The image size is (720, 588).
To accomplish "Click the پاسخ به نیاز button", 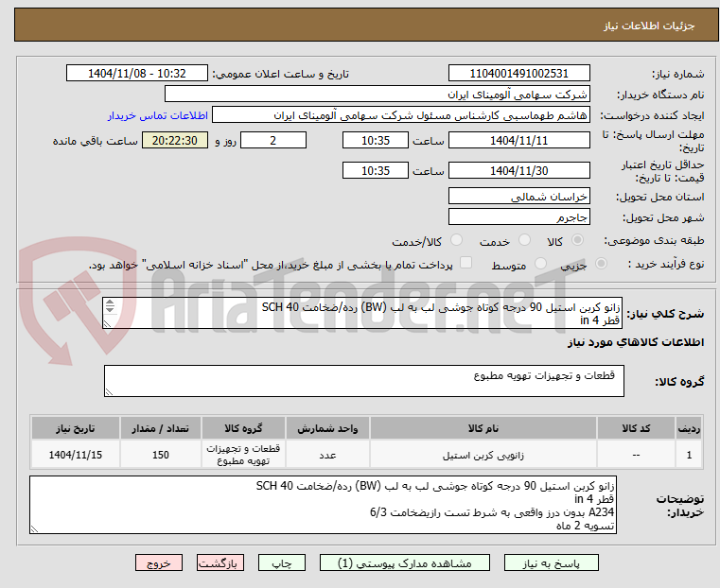I will [x=551, y=562].
